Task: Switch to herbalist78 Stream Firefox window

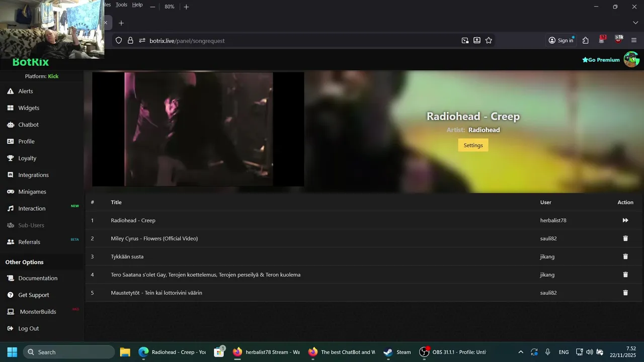Action: pyautogui.click(x=267, y=352)
